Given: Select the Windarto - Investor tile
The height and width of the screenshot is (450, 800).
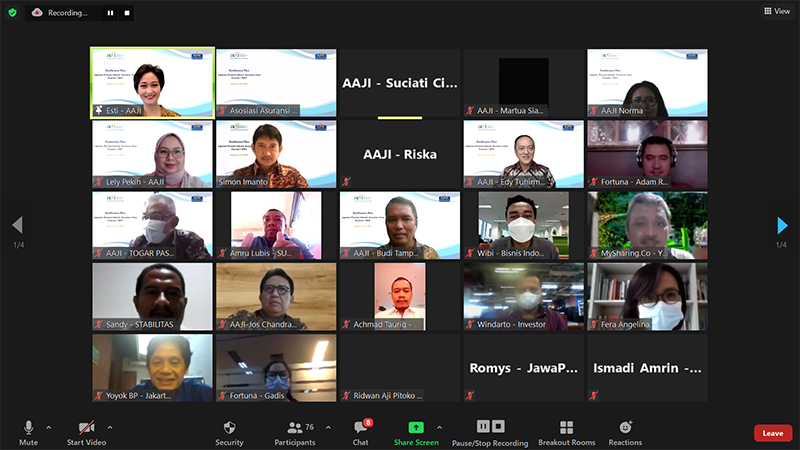Looking at the screenshot, I should (523, 297).
